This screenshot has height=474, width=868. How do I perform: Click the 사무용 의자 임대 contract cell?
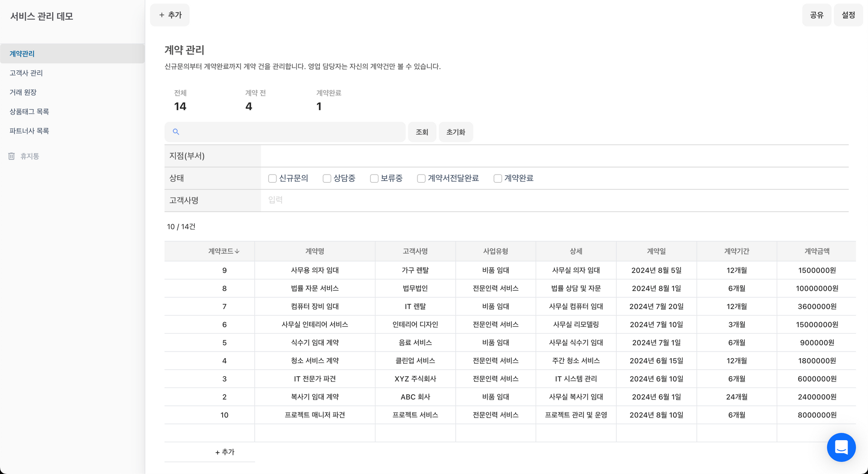tap(315, 270)
